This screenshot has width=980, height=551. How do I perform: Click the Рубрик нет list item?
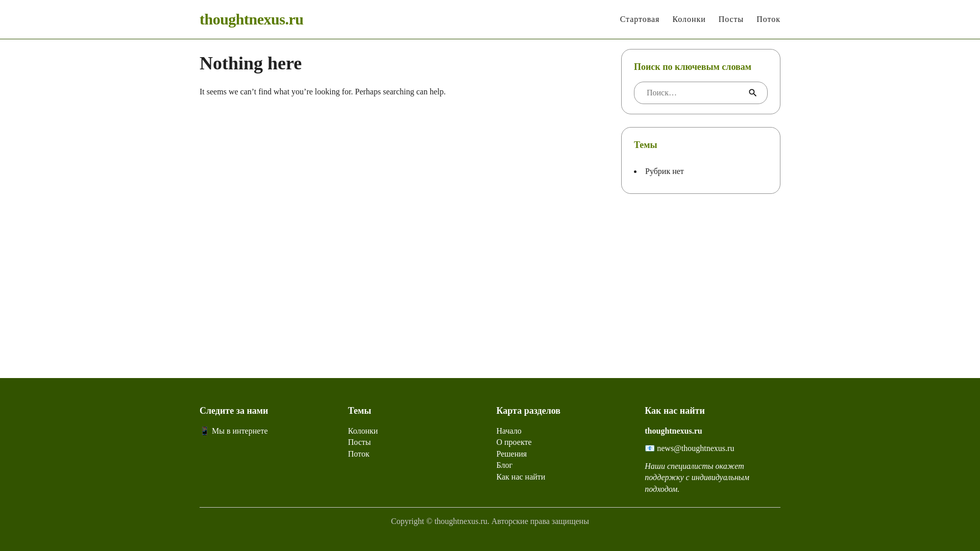(x=665, y=171)
